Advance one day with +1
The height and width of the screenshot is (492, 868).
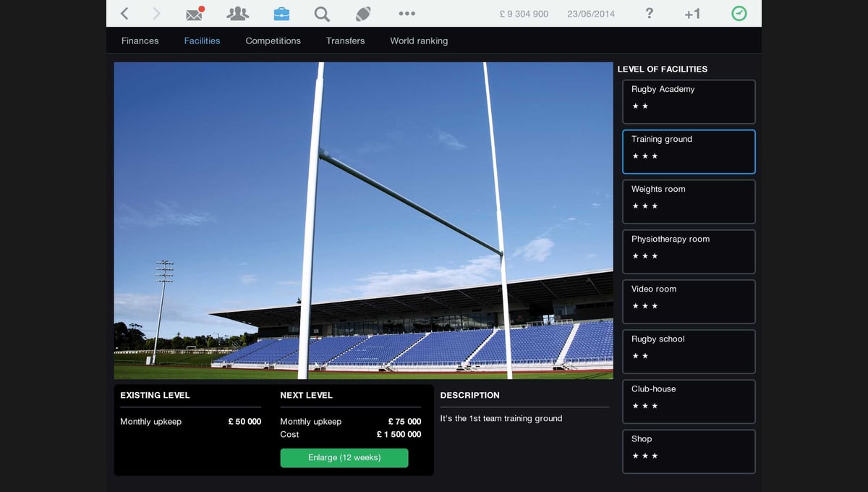692,14
